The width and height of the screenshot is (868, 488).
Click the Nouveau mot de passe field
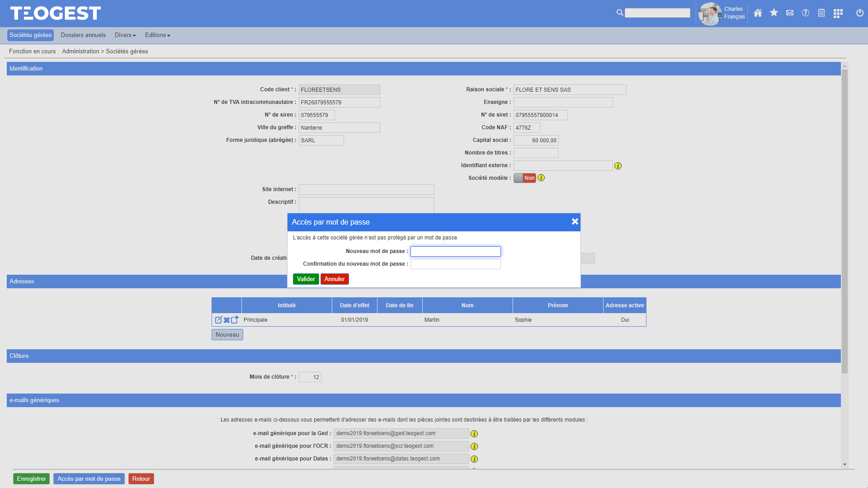point(455,251)
